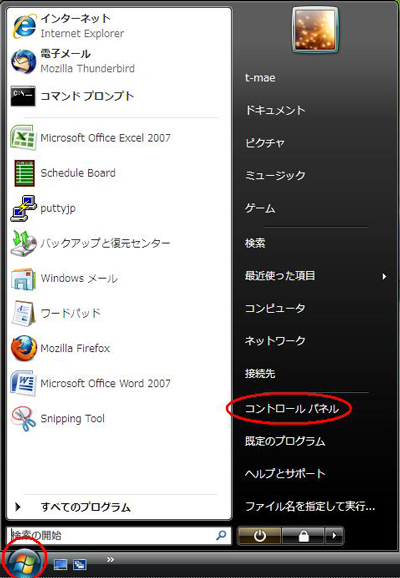Open shutdown options arrow beside the lock button
Image resolution: width=400 pixels, height=578 pixels.
[x=334, y=535]
